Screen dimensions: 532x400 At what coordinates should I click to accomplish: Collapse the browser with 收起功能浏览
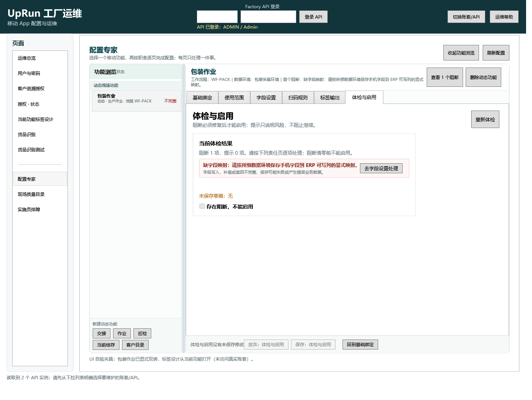coord(461,53)
